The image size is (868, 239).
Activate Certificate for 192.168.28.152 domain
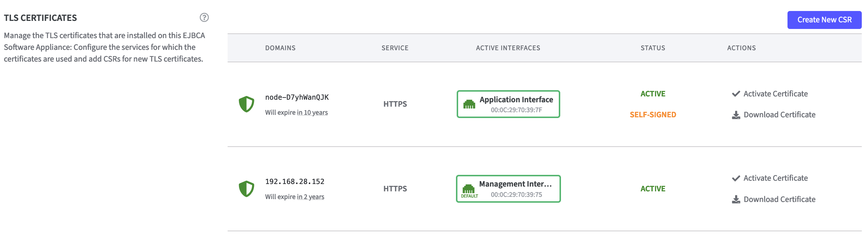click(775, 178)
